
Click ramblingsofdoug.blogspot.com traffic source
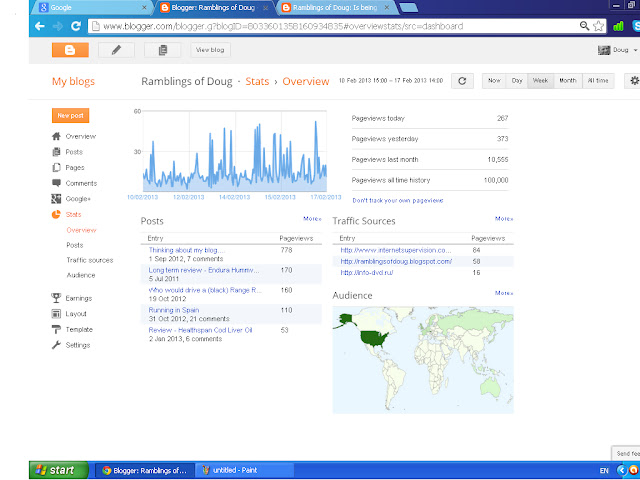tap(396, 261)
